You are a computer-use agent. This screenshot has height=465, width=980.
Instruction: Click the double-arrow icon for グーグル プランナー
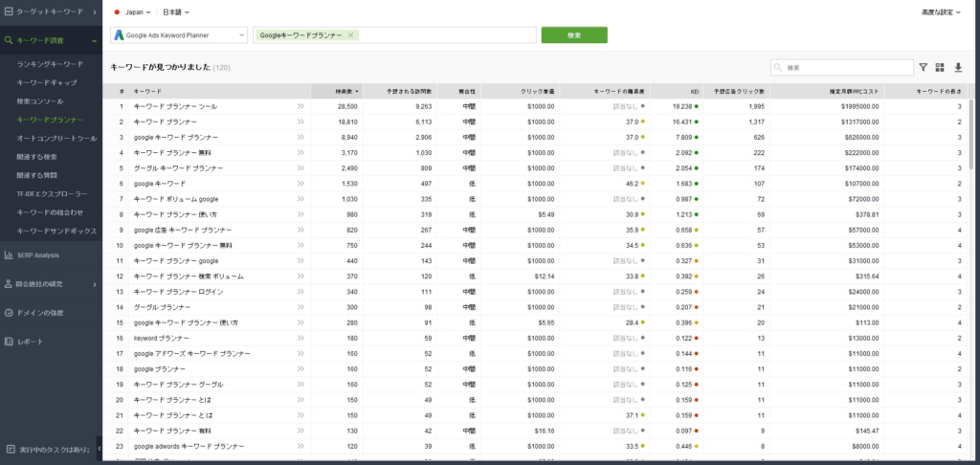click(301, 307)
